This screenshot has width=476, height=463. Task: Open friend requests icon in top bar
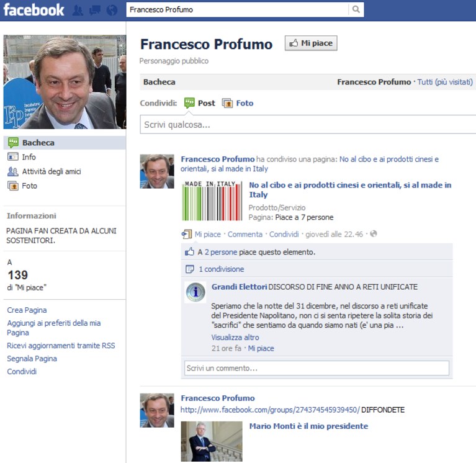(x=78, y=11)
